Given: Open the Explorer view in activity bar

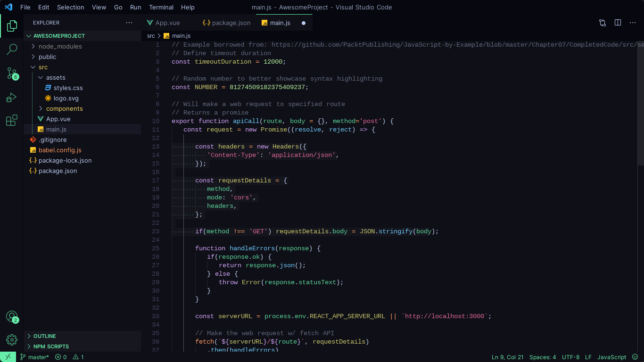Looking at the screenshot, I should click(12, 26).
